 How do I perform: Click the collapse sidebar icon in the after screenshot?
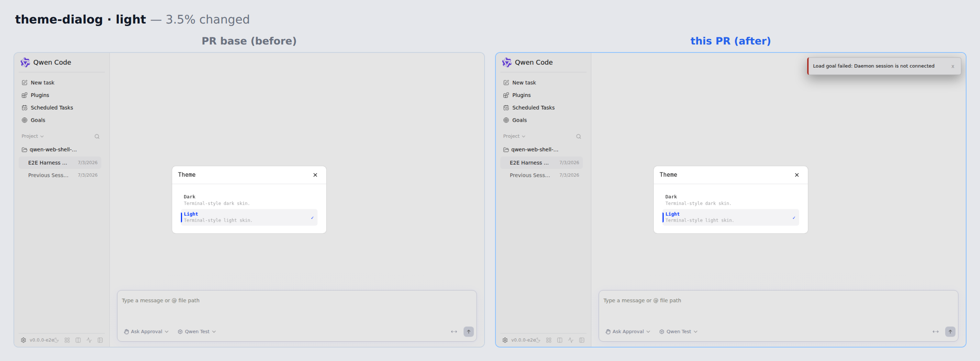(582, 340)
